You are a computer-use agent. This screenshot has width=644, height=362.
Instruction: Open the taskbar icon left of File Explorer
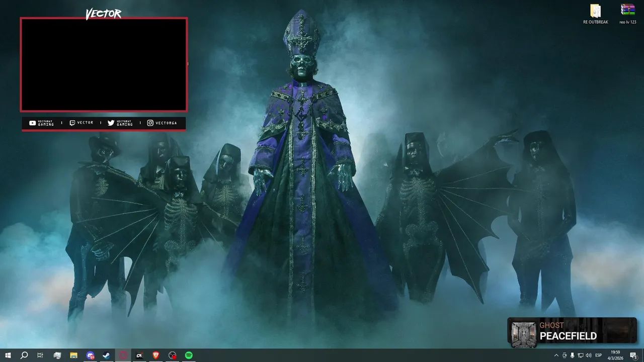pos(57,355)
